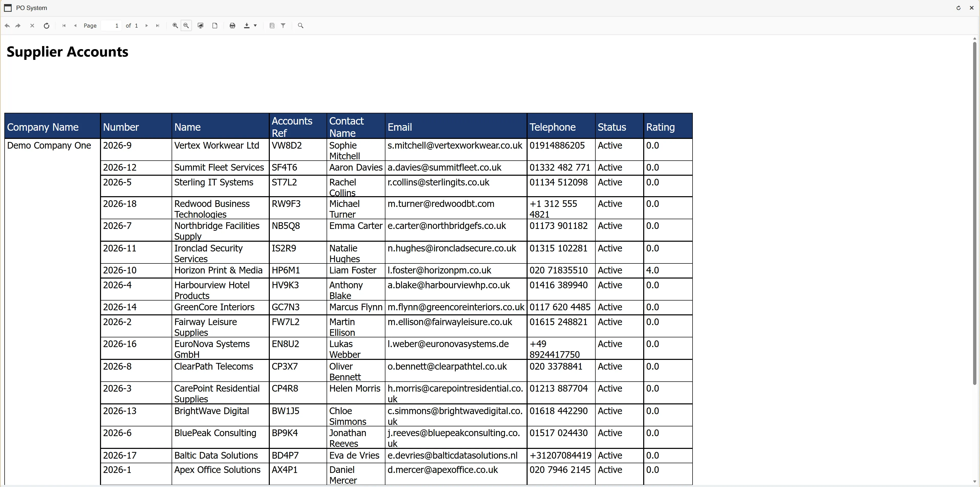Zoom out with the magnifier minus icon
980x487 pixels.
pos(186,26)
